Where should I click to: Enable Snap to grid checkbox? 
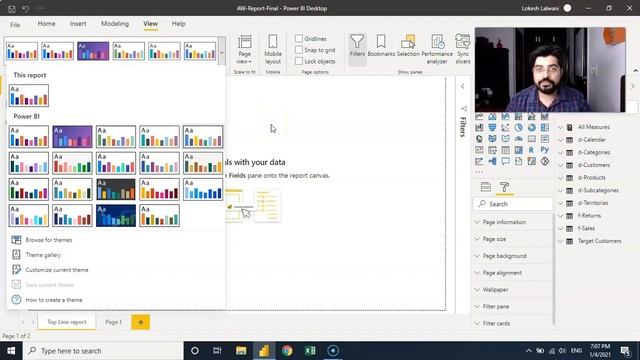(299, 50)
